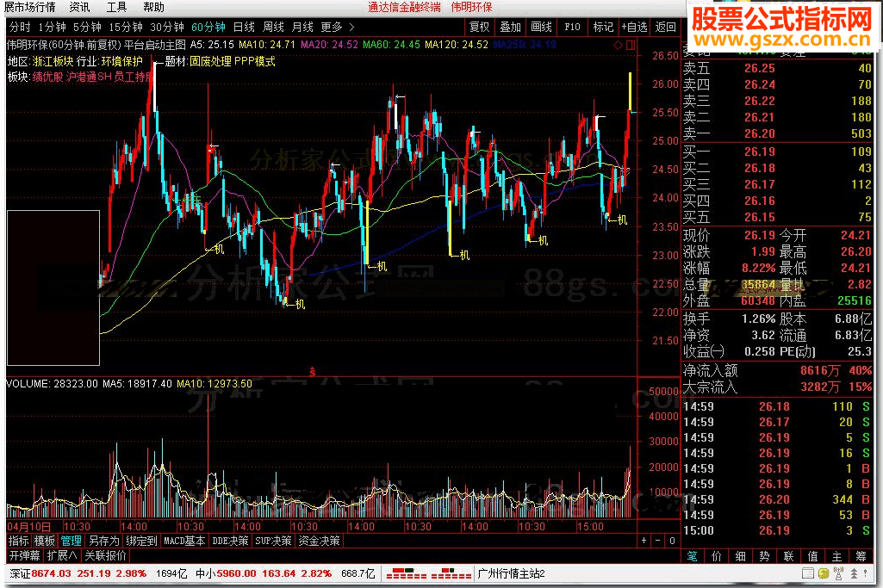Click the PPP模式 topic link
The width and height of the screenshot is (883, 588).
[x=254, y=61]
